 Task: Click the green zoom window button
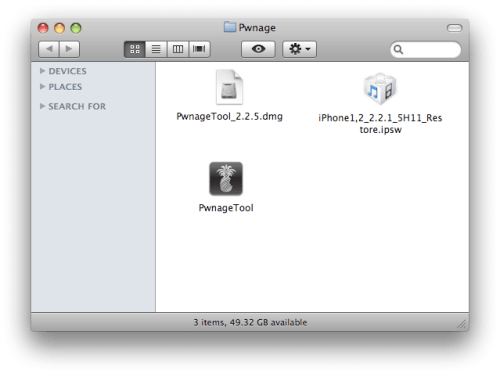click(76, 28)
